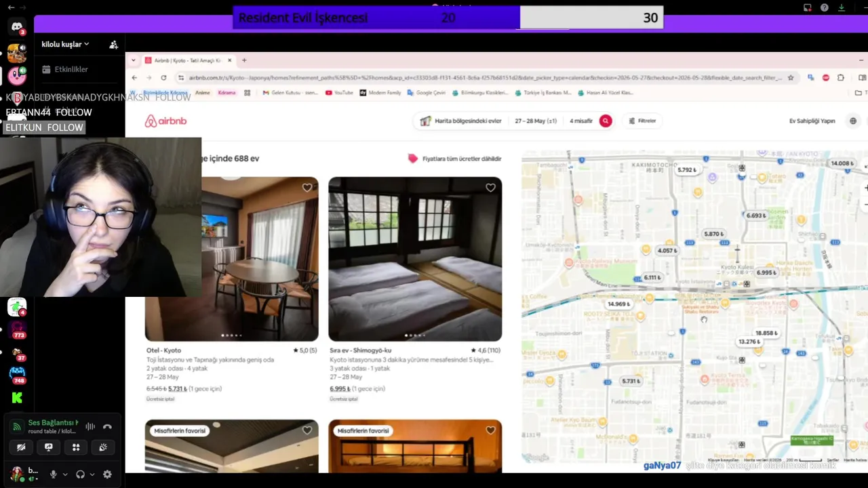Bookmark page with the star icon

(791, 78)
